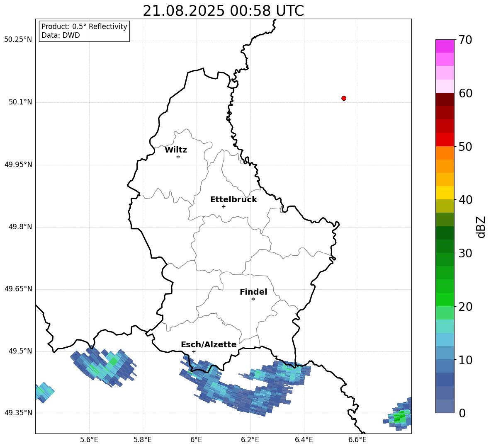Click the Ettelbruck station cross marker
This screenshot has height=448, width=491.
pos(224,206)
